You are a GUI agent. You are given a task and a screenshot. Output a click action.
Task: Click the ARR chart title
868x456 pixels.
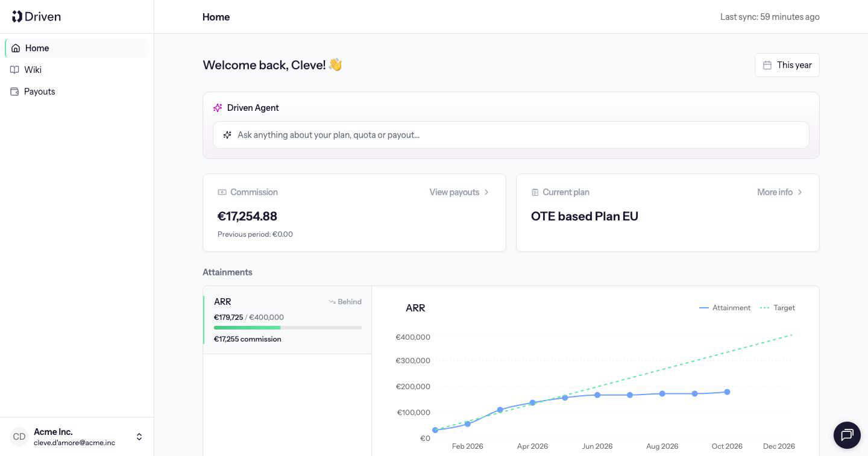click(x=415, y=308)
